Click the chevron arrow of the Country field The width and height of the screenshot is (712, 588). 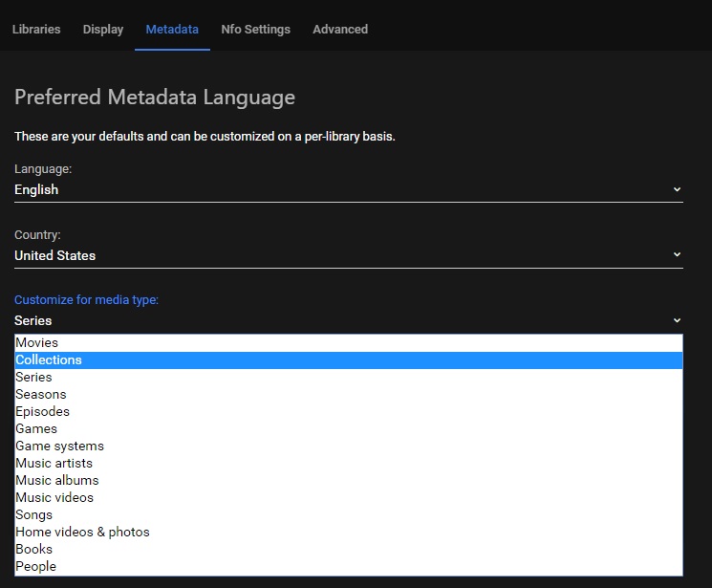click(x=677, y=254)
